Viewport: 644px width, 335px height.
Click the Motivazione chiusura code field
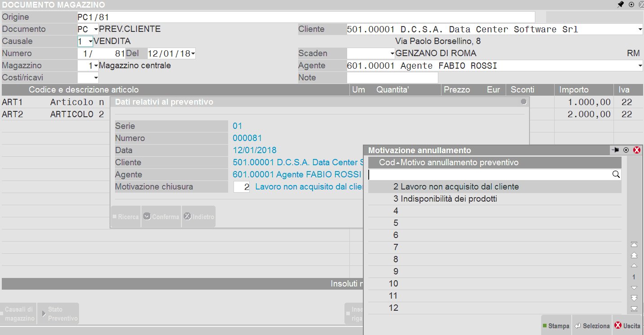[242, 187]
